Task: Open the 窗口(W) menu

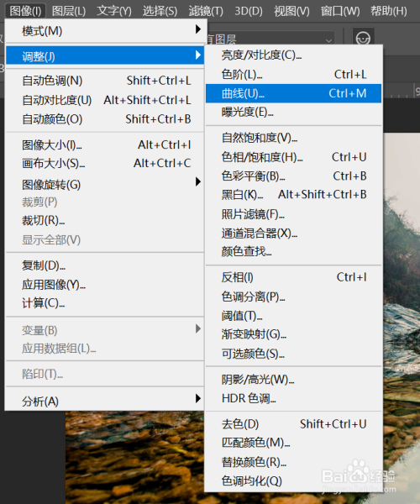Action: pyautogui.click(x=340, y=11)
